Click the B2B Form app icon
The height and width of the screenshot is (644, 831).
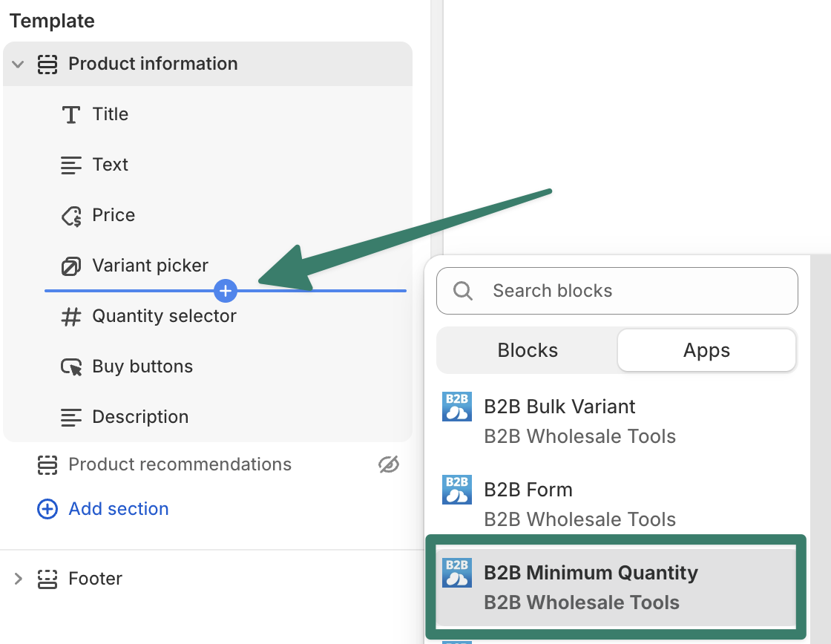[457, 490]
